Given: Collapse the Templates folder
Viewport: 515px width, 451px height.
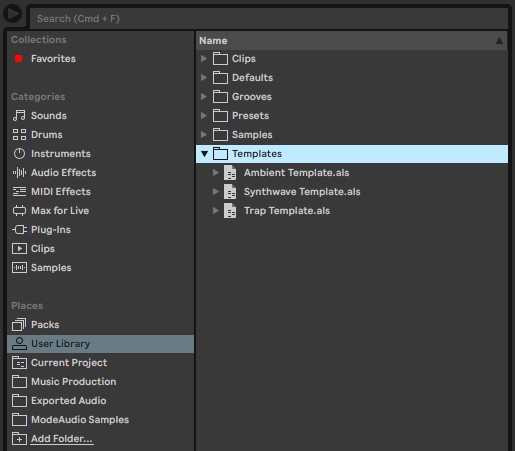Looking at the screenshot, I should [204, 154].
